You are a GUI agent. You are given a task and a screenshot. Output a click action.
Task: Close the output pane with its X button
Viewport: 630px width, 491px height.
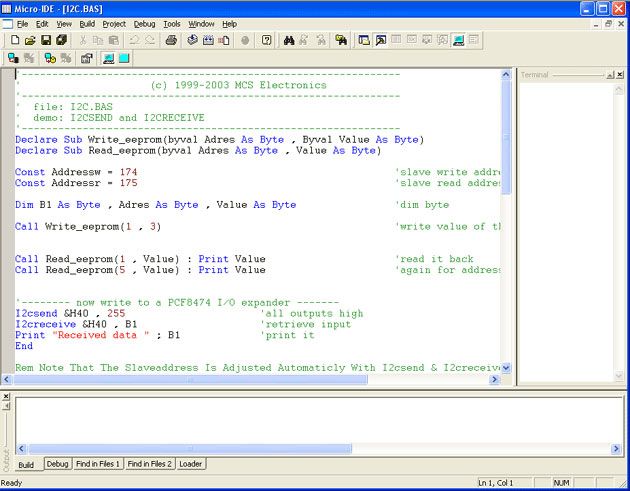[6, 397]
